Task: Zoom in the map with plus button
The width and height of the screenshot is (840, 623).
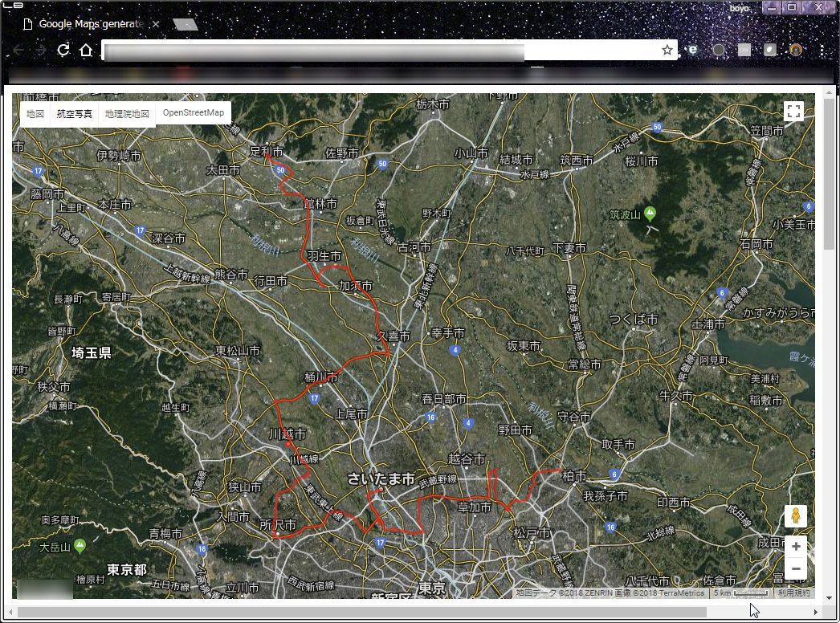Action: pos(796,547)
